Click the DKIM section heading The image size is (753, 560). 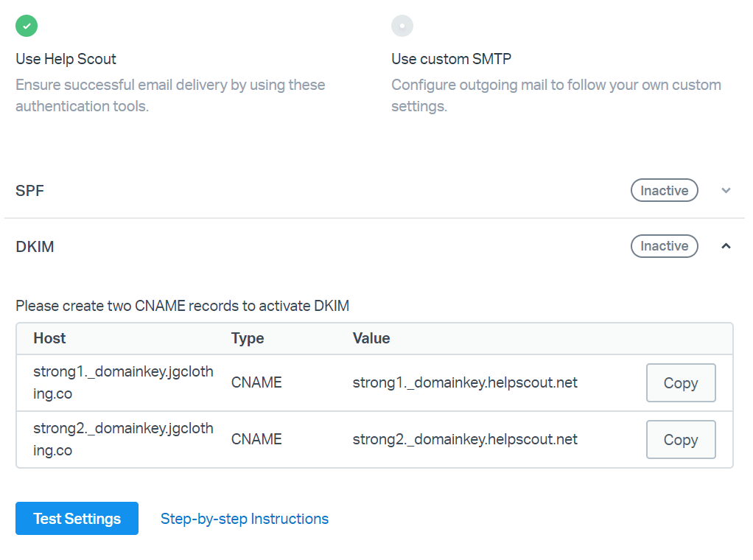35,246
